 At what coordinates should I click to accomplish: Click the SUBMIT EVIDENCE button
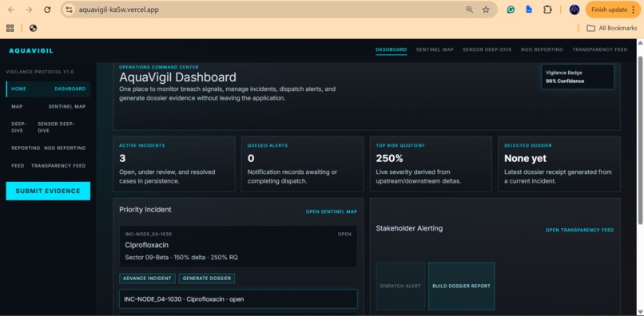pos(48,191)
